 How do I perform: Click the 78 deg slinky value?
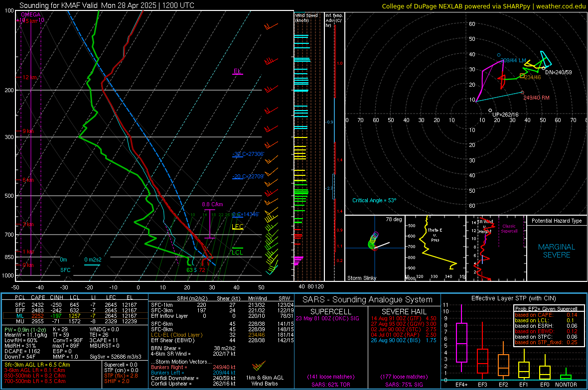pos(393,219)
